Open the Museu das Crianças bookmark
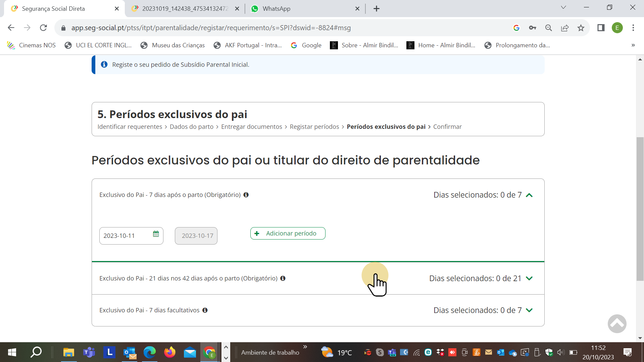The height and width of the screenshot is (362, 644). tap(178, 45)
